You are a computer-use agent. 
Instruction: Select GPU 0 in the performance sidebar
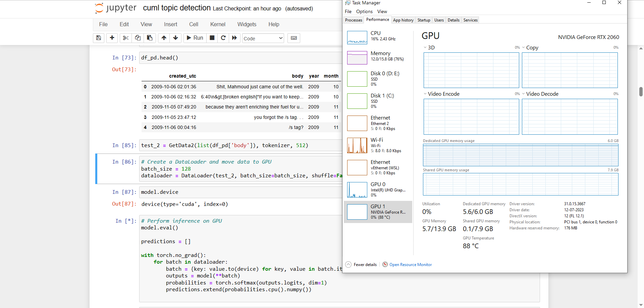[x=378, y=189]
